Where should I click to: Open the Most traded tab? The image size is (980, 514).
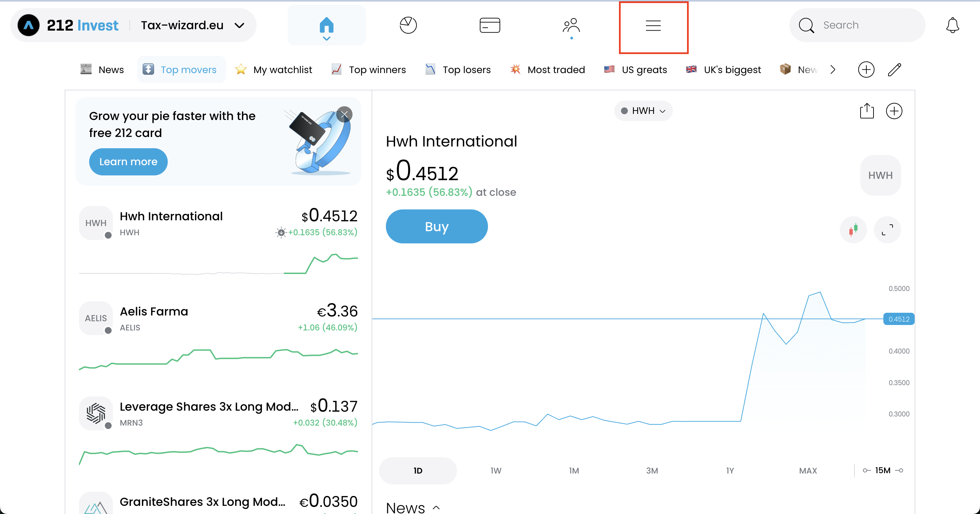[548, 70]
